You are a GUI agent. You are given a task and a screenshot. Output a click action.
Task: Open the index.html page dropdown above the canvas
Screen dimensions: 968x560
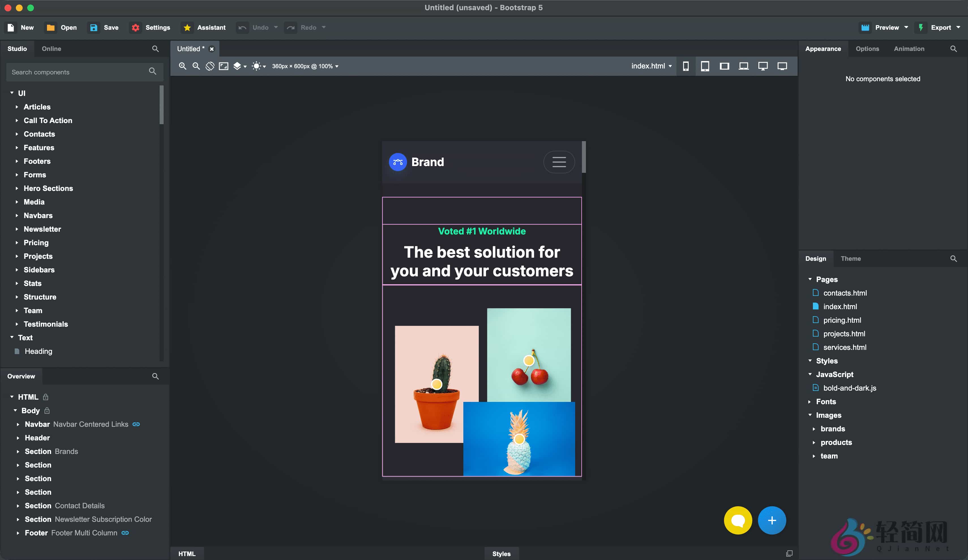pos(651,66)
